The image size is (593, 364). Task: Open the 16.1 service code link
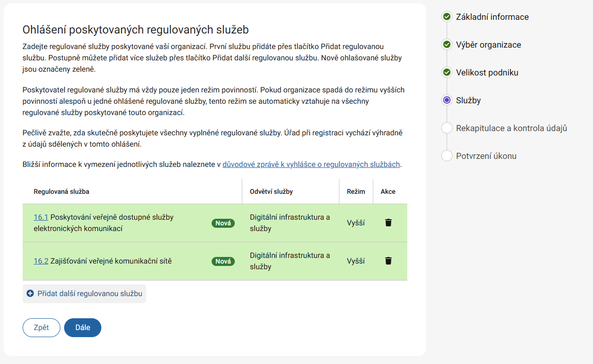[41, 217]
